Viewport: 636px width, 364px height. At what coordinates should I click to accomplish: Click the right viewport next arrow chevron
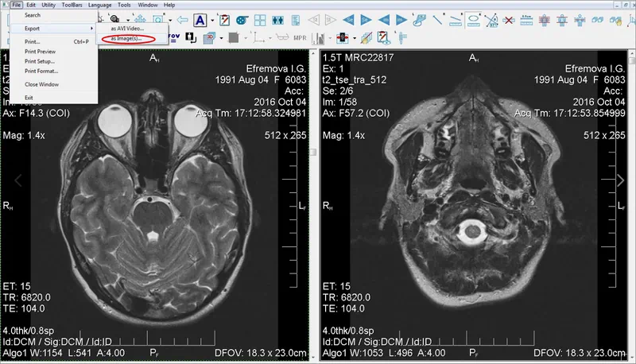coord(621,180)
